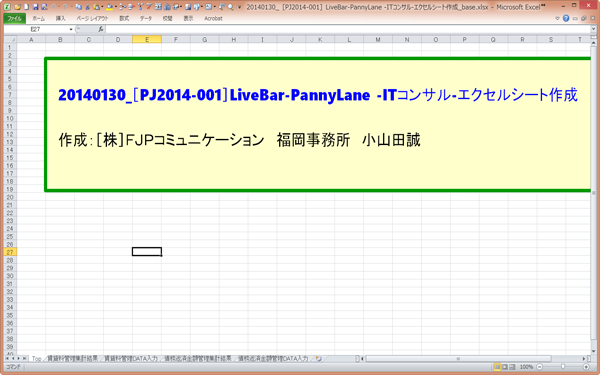Open the yellow folder icon in Quick Access
The image size is (600, 375).
point(18,7)
